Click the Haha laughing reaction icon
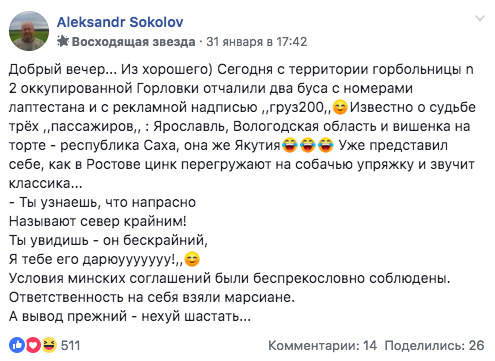Image resolution: width=495 pixels, height=361 pixels. 49,345
